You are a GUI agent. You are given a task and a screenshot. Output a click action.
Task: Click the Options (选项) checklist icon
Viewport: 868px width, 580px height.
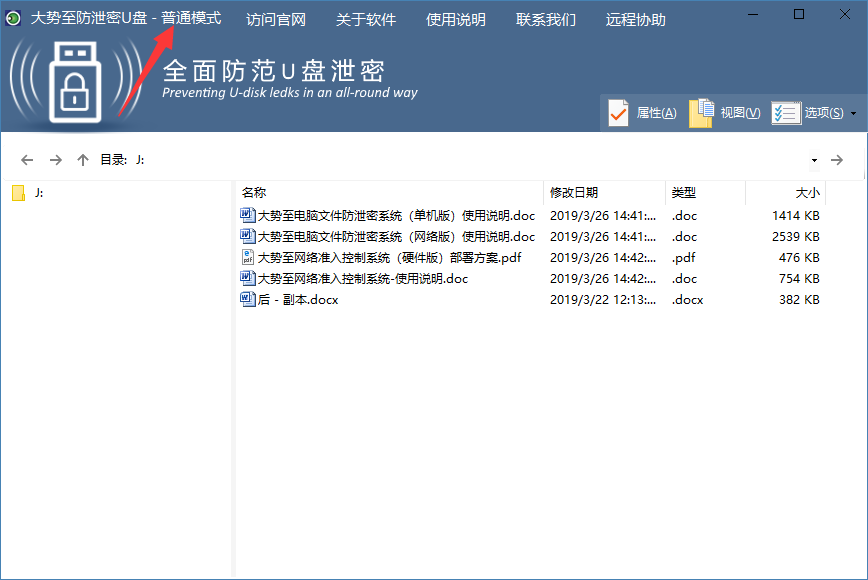pyautogui.click(x=786, y=113)
